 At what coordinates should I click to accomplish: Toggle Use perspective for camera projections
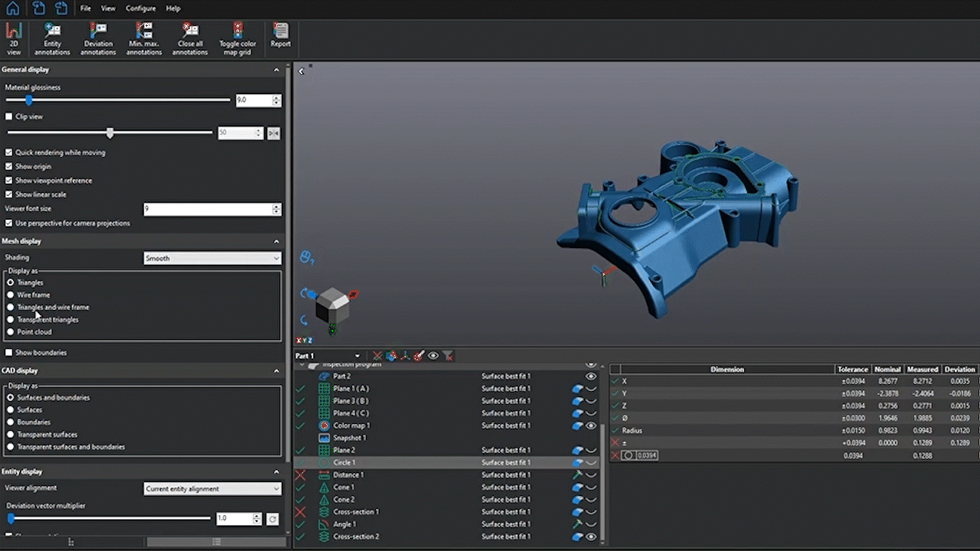tap(9, 223)
